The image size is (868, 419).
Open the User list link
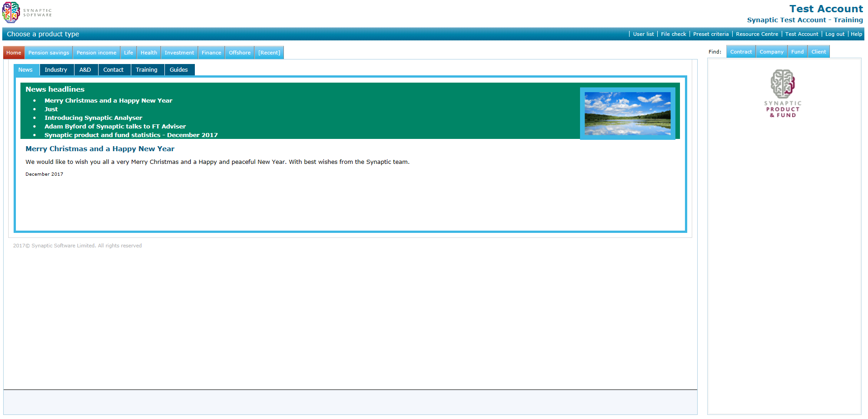tap(643, 34)
